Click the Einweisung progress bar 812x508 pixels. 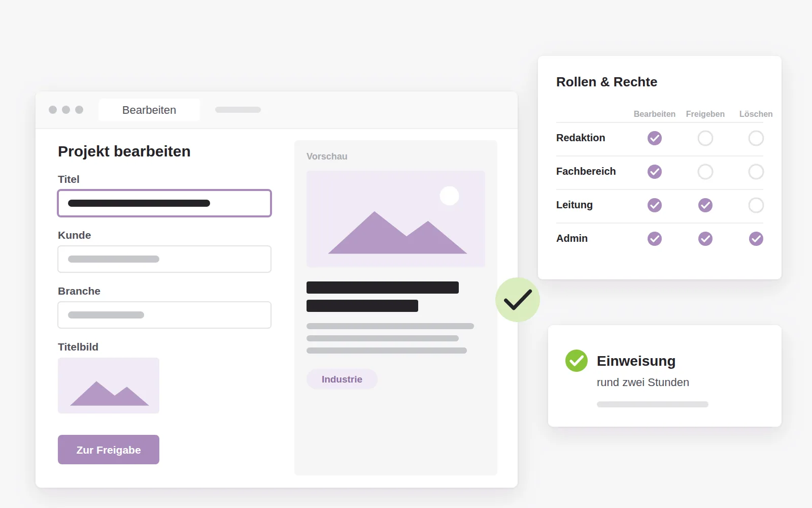coord(653,404)
